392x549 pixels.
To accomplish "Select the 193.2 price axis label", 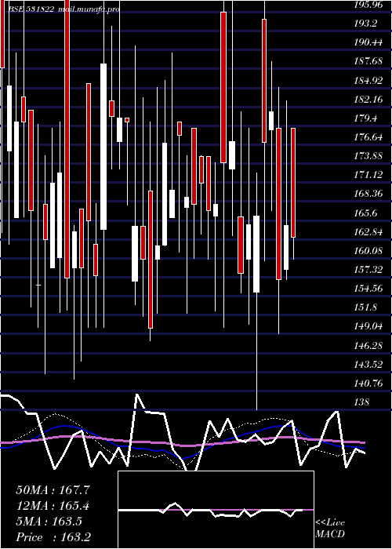I will coord(366,24).
